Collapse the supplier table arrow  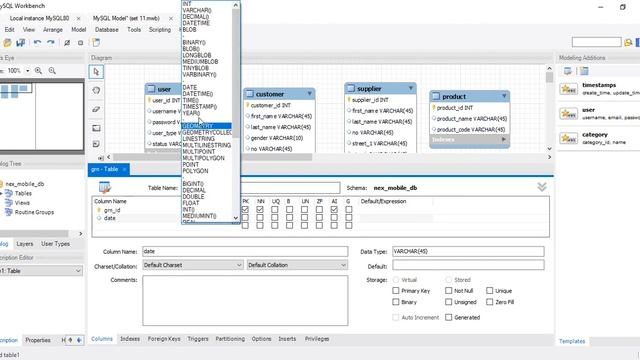tap(411, 88)
